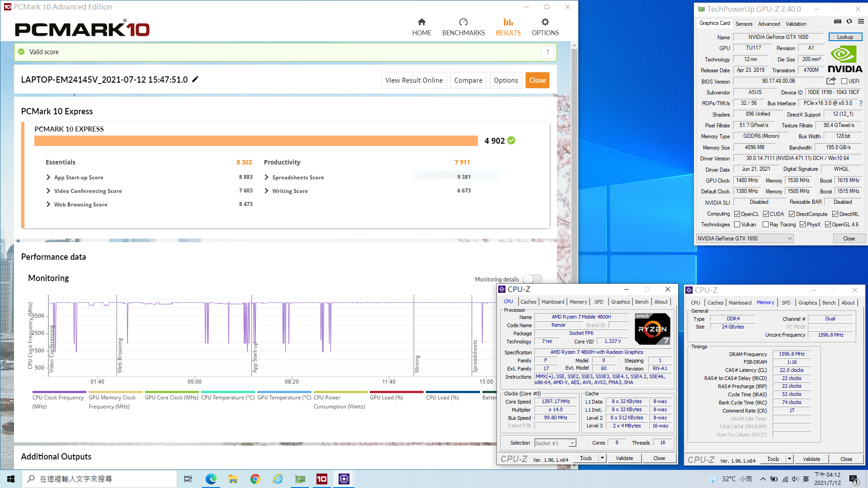868x488 pixels.
Task: Click the Compare button
Action: [x=468, y=80]
